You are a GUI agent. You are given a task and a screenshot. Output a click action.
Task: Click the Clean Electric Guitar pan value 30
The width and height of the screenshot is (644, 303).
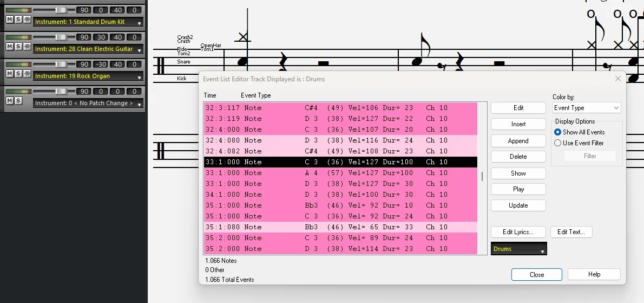101,37
